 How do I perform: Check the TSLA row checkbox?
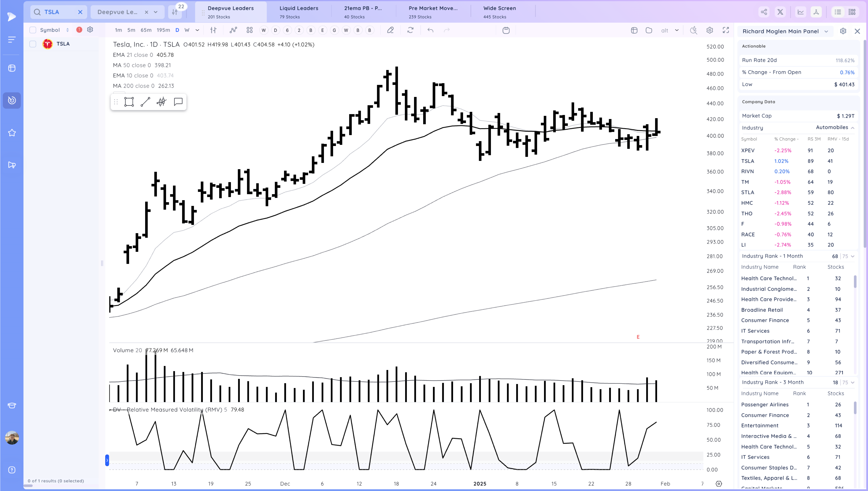point(33,44)
